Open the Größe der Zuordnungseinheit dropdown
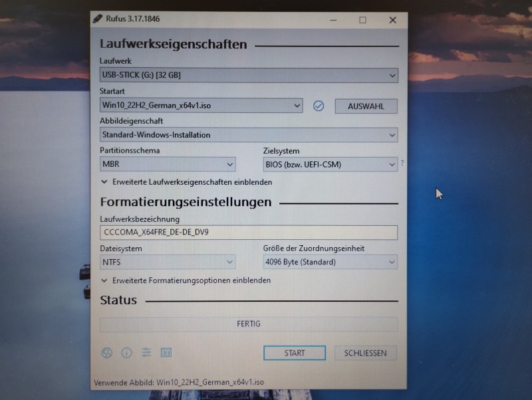The width and height of the screenshot is (532, 400). click(330, 262)
